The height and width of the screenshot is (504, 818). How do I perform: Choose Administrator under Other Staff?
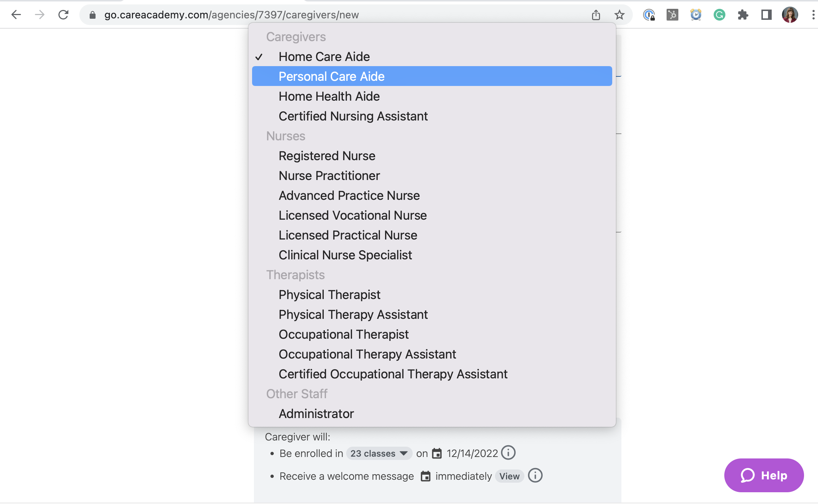pos(316,414)
